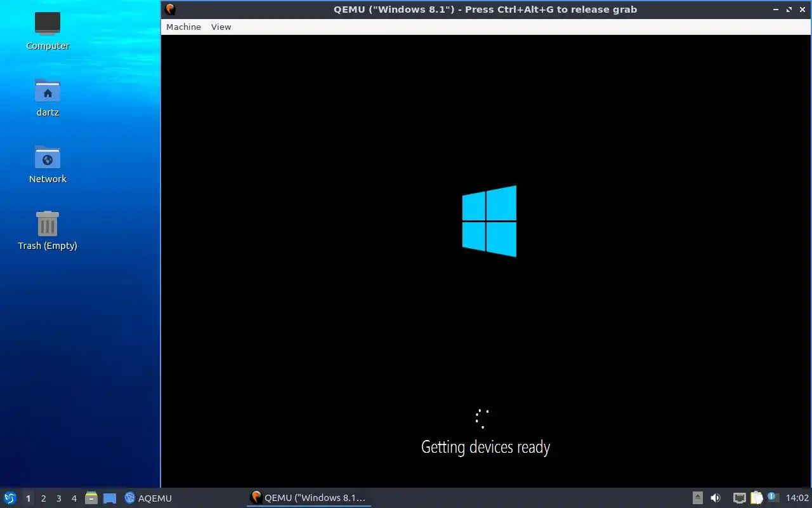Viewport: 812px width, 508px height.
Task: Open the Trash (Empty) desktop icon
Action: point(48,231)
